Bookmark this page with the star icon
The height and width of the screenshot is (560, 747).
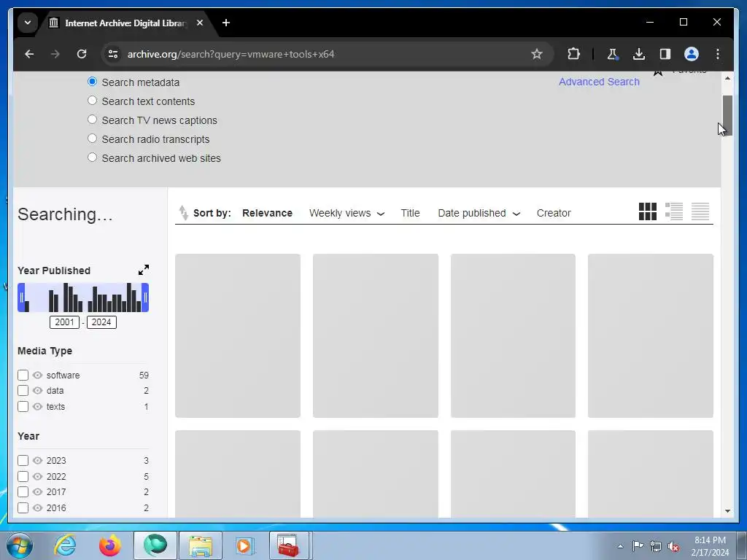[537, 54]
